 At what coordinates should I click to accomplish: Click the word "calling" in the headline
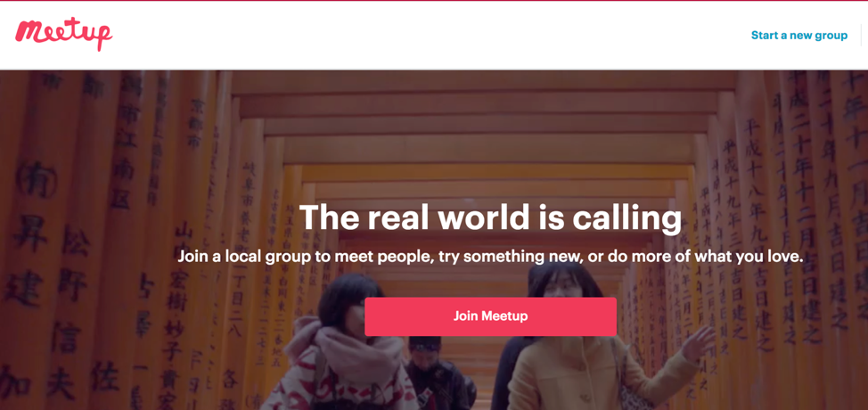pyautogui.click(x=626, y=218)
